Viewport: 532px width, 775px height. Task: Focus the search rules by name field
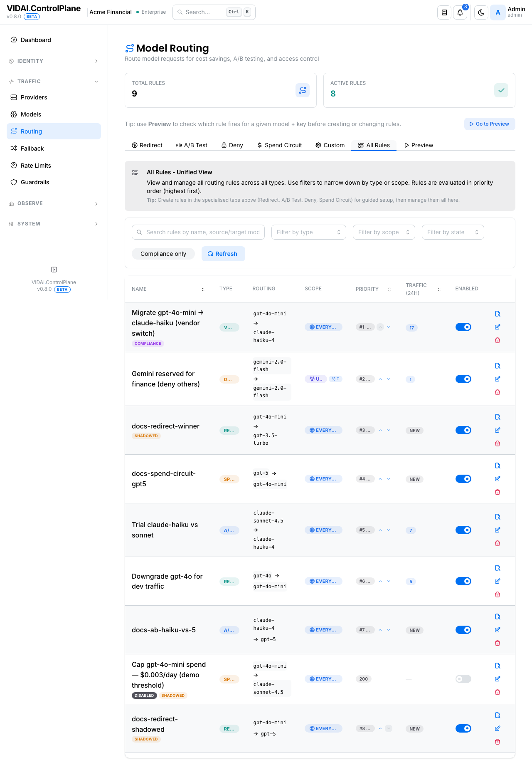(198, 232)
